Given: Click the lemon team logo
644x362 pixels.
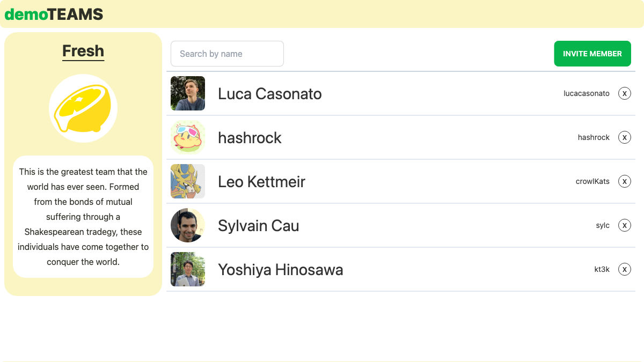Looking at the screenshot, I should pos(83,108).
